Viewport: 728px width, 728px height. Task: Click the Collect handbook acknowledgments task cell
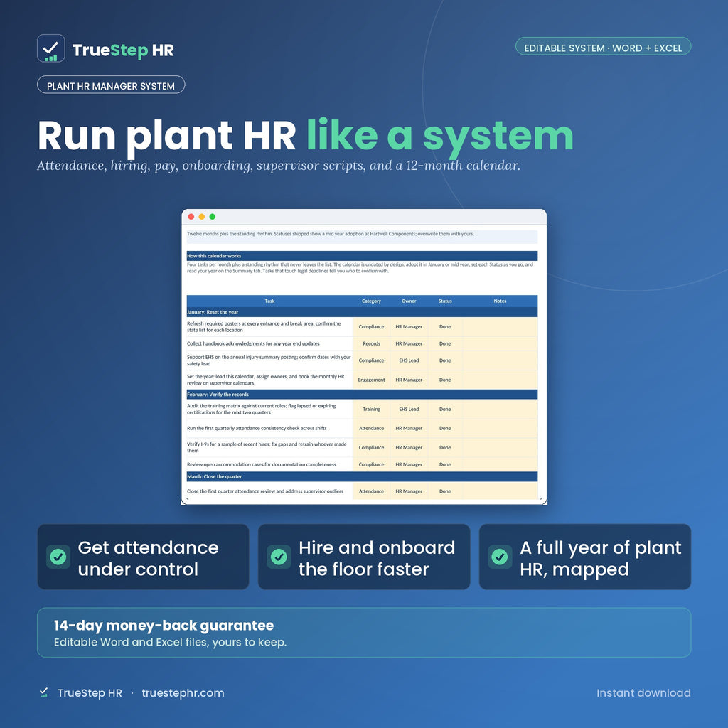[x=269, y=343]
